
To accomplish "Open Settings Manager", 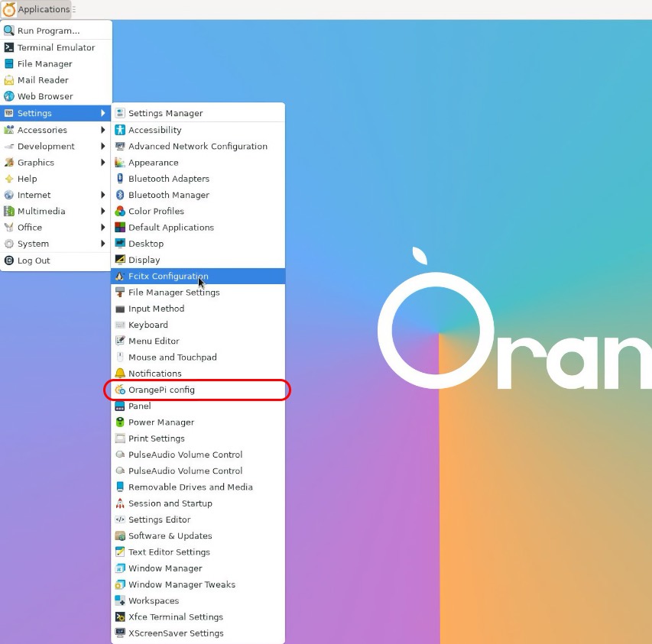I will click(198, 113).
